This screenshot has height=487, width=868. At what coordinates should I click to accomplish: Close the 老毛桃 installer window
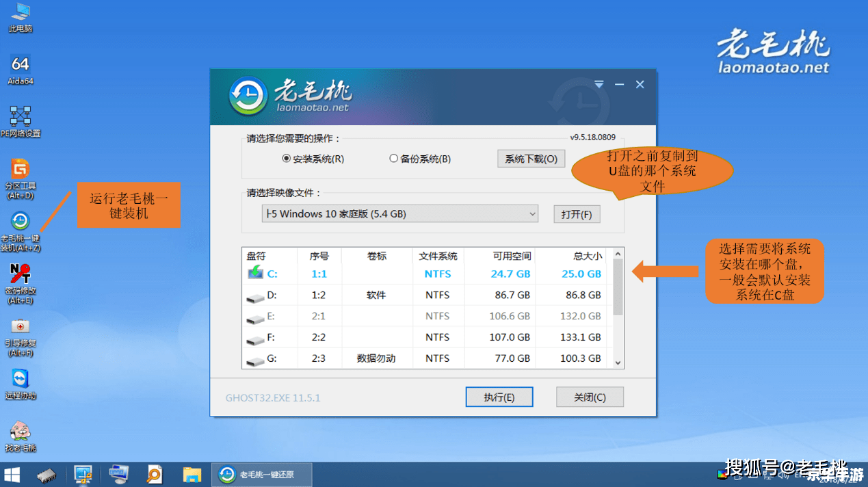[x=640, y=84]
